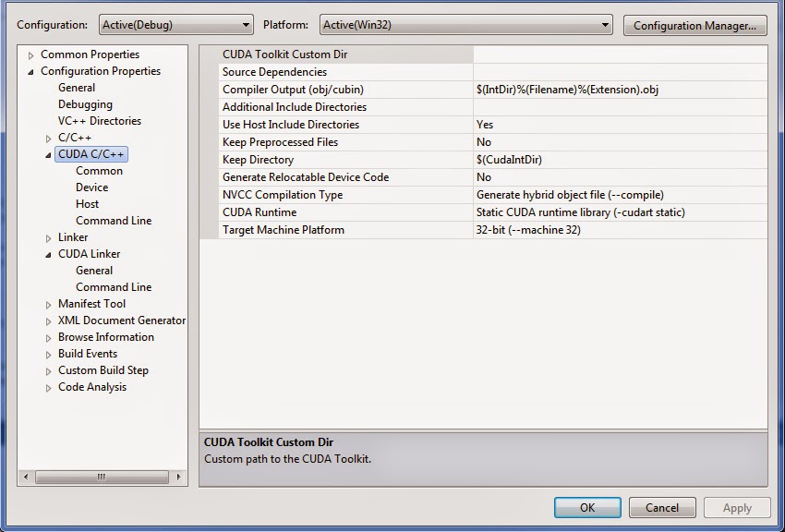Expand the Browse Information node
785x532 pixels.
click(49, 338)
